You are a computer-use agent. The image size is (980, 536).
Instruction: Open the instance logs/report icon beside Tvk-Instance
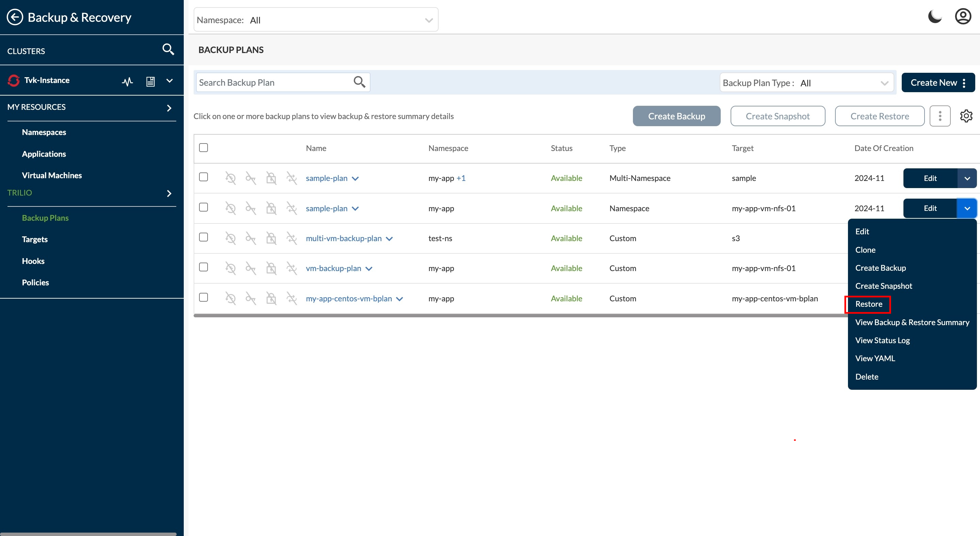coord(150,81)
